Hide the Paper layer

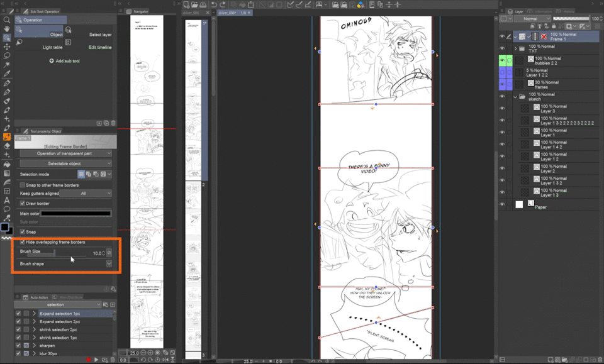coord(502,204)
